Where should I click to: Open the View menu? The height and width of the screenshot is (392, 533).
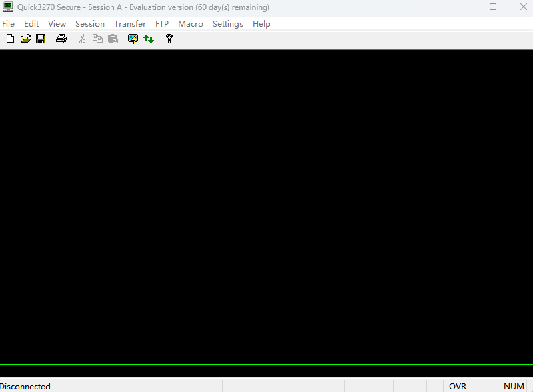[x=57, y=24]
